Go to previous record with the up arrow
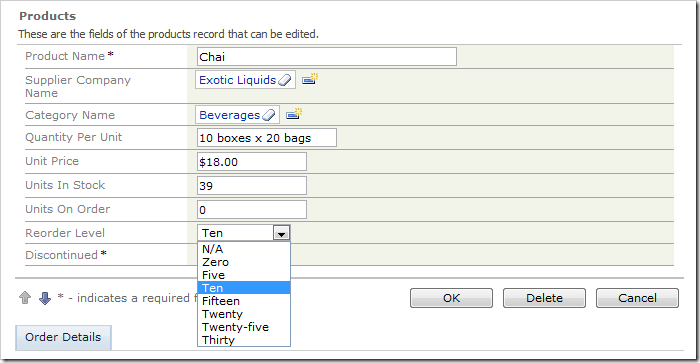 pyautogui.click(x=25, y=298)
